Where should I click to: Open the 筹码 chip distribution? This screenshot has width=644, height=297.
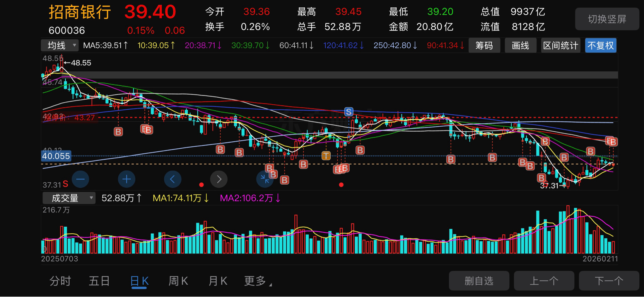[x=484, y=46]
